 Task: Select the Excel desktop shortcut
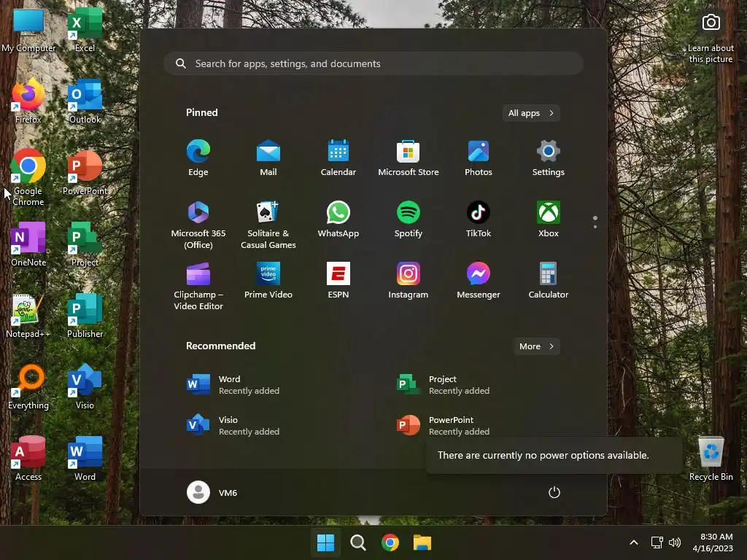(x=85, y=31)
